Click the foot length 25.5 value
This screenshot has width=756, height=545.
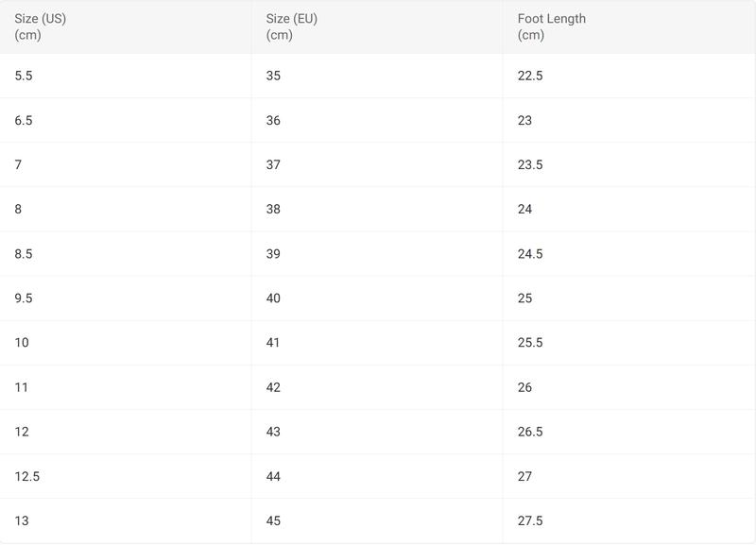[x=530, y=343]
